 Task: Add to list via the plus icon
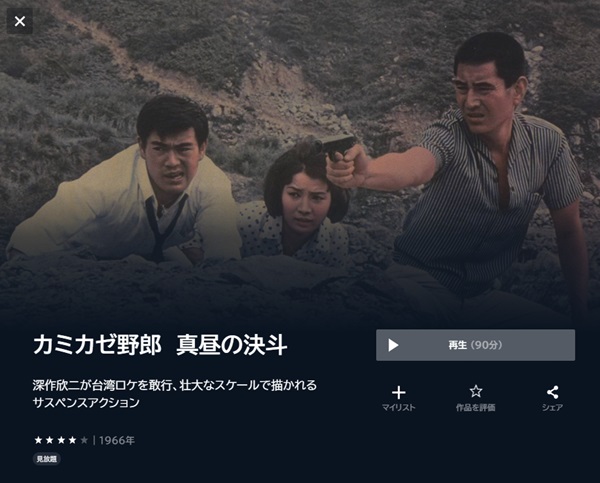point(398,392)
